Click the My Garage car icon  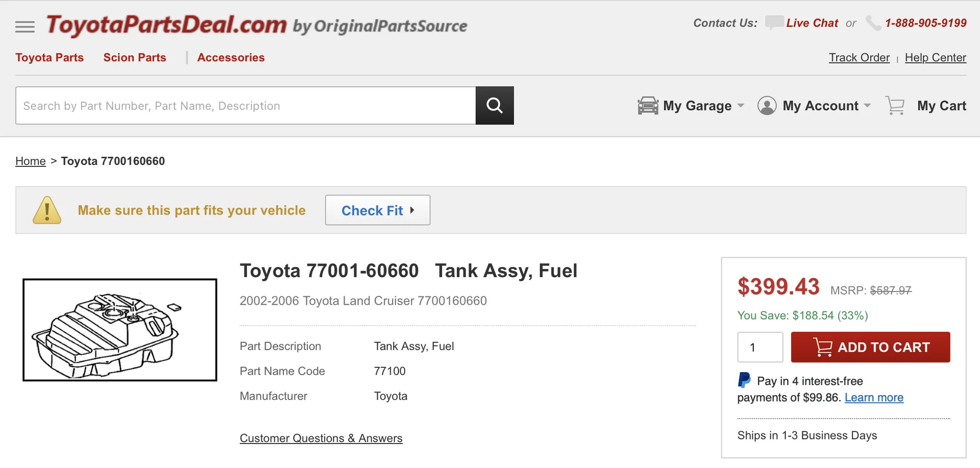(648, 106)
